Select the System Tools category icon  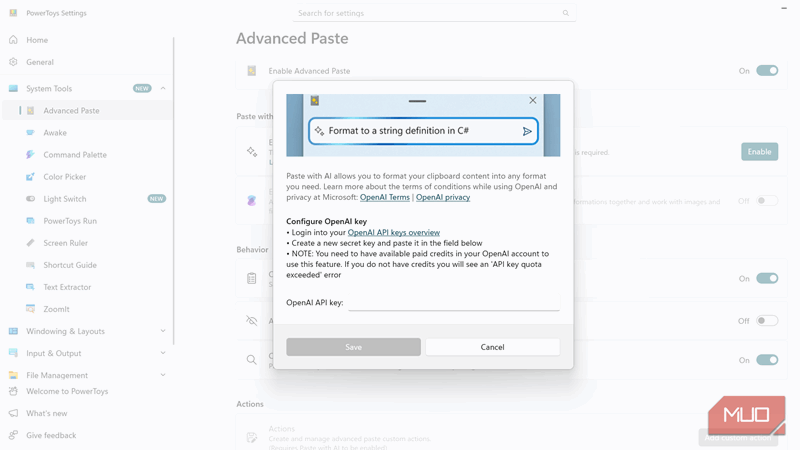13,88
